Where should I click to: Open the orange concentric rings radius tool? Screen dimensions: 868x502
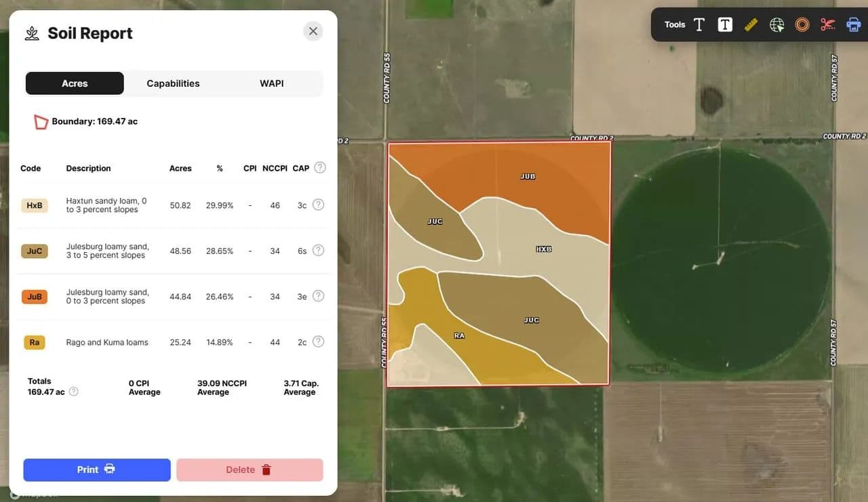point(802,25)
